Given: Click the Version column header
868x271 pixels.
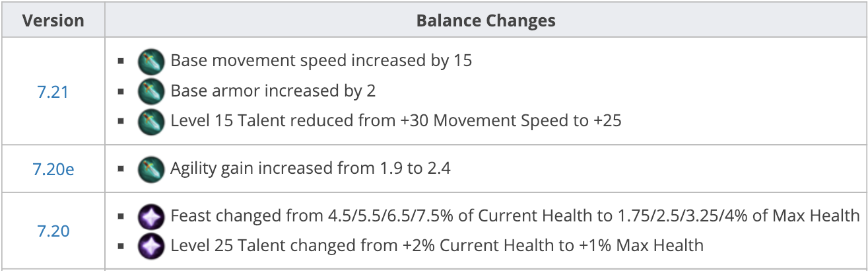Looking at the screenshot, I should tap(53, 20).
